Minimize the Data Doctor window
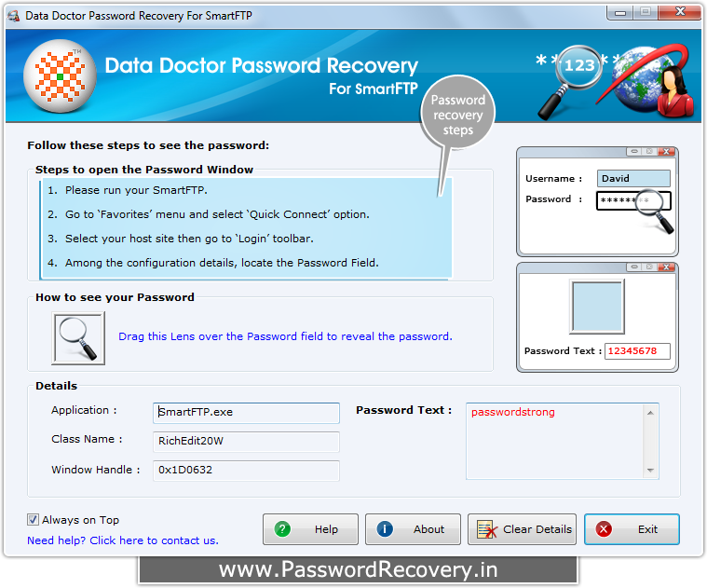 click(x=620, y=13)
